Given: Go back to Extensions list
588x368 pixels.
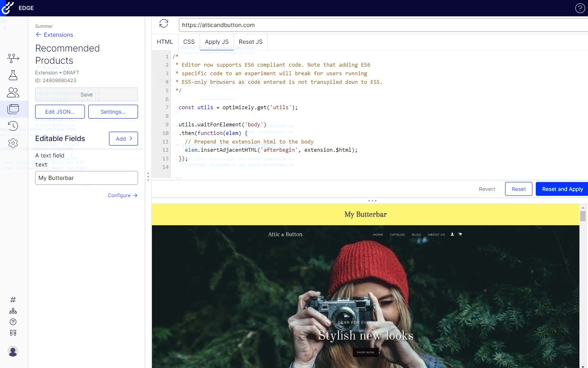Looking at the screenshot, I should (54, 35).
